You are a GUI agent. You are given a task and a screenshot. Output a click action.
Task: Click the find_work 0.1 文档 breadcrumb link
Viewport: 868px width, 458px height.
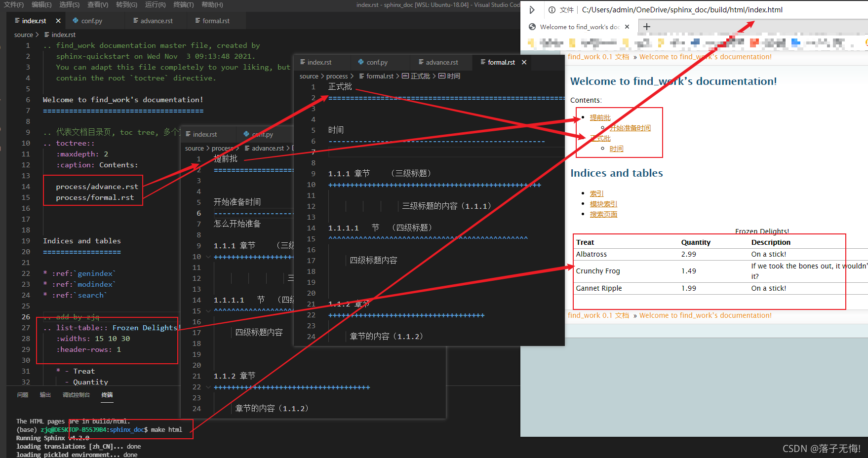pyautogui.click(x=598, y=57)
